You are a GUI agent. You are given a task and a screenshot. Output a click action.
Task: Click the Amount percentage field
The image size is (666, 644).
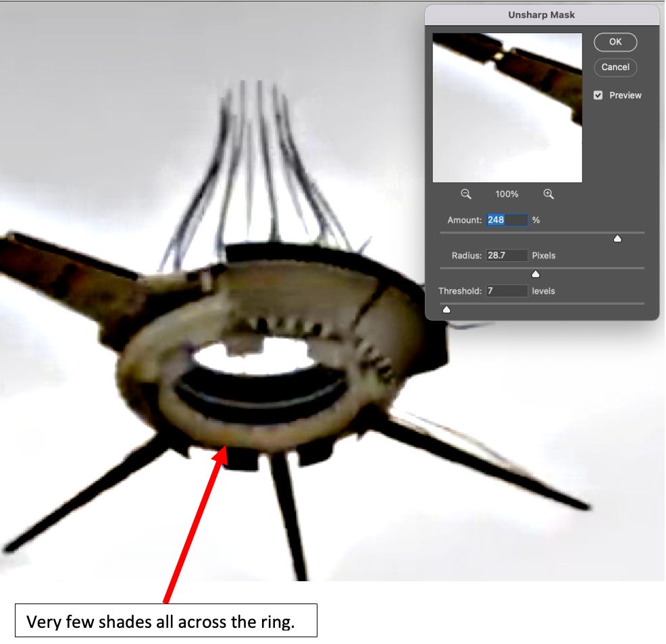(507, 220)
